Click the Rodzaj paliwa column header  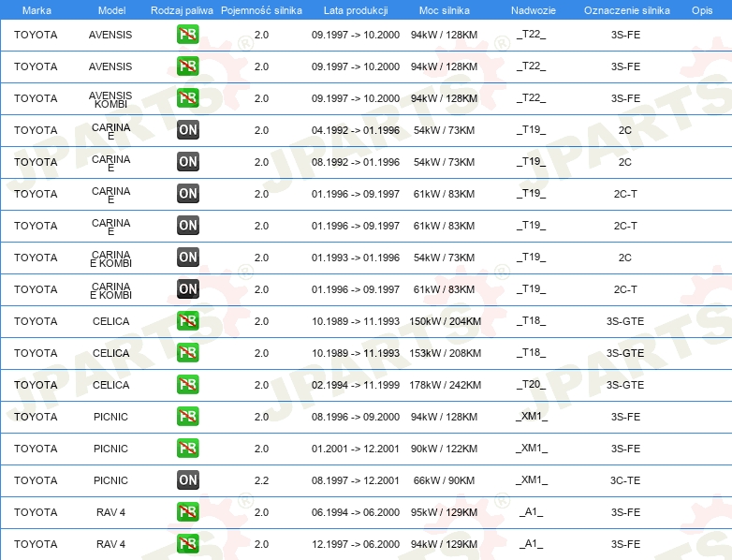(x=182, y=10)
